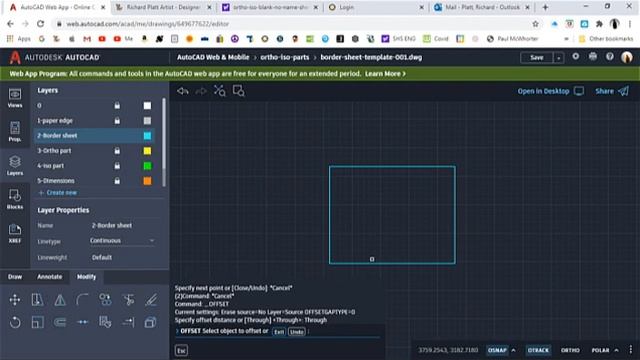The height and width of the screenshot is (360, 640).
Task: Switch to the Outlook Mail browser tab
Action: [x=482, y=7]
